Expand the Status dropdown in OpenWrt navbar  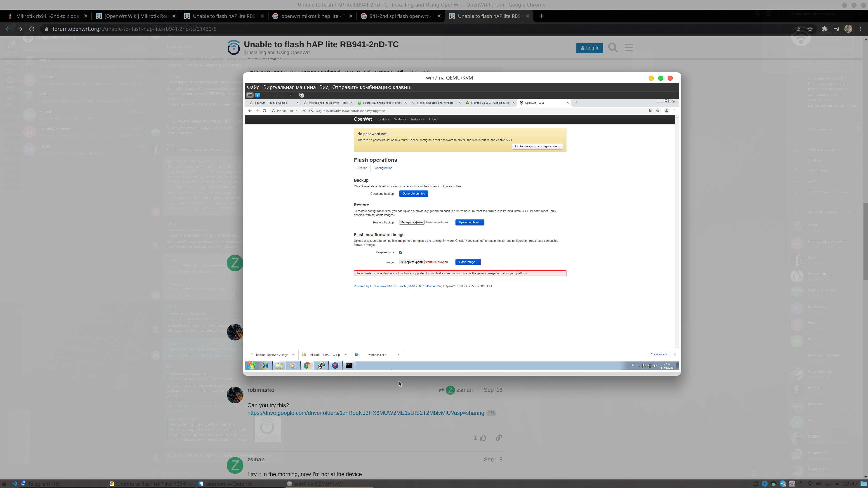[x=384, y=119]
